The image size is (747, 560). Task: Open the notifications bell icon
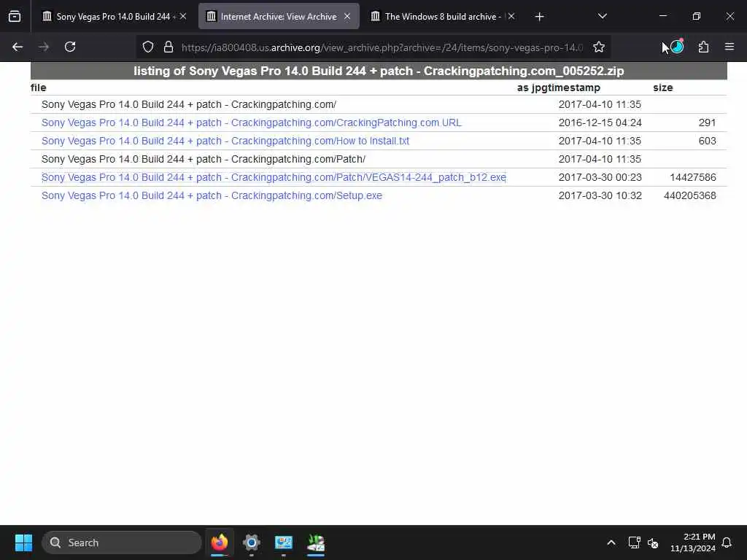pyautogui.click(x=727, y=542)
